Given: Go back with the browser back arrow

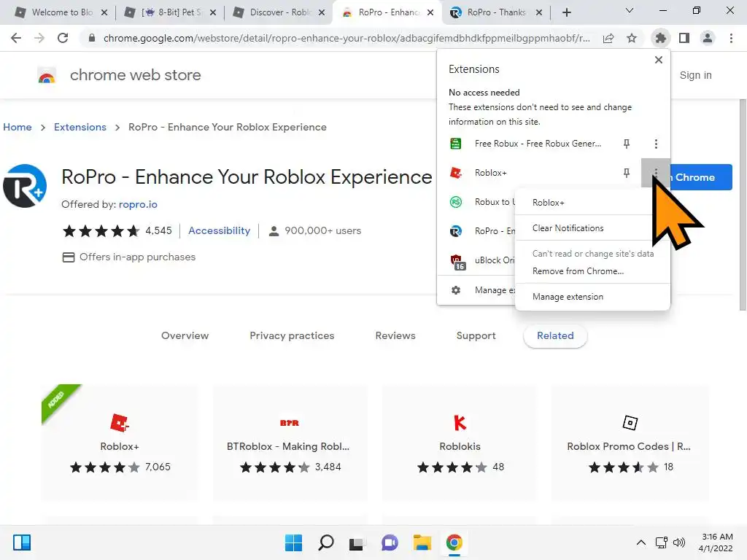Looking at the screenshot, I should click(x=16, y=38).
